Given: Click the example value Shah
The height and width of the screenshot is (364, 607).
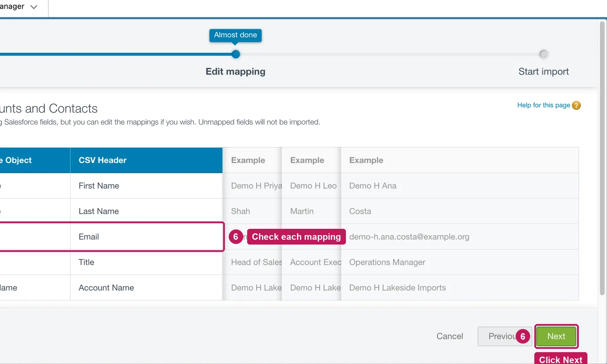Looking at the screenshot, I should tap(241, 211).
